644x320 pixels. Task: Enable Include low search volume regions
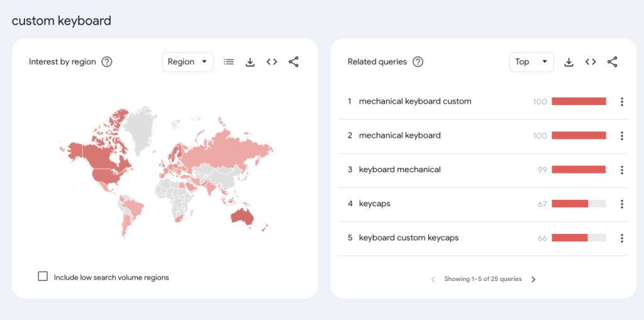coord(43,276)
